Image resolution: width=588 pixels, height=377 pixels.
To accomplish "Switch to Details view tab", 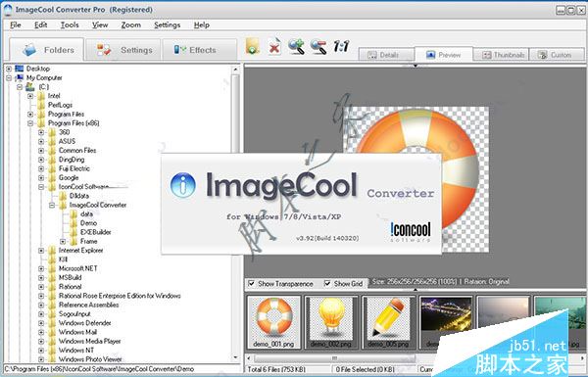I will 386,55.
